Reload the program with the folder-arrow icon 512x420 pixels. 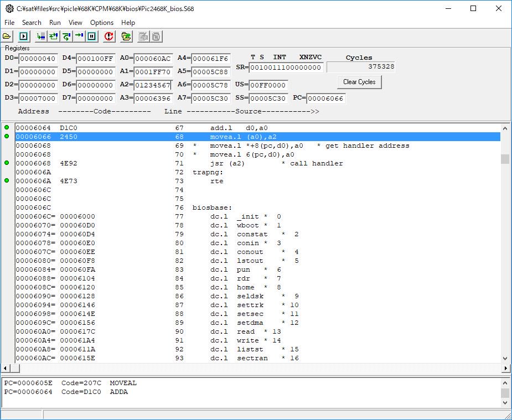[x=126, y=36]
